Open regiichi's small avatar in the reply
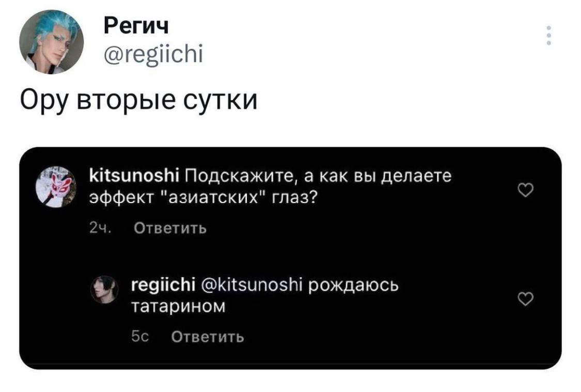Viewport: 581px width, 392px height. point(105,288)
